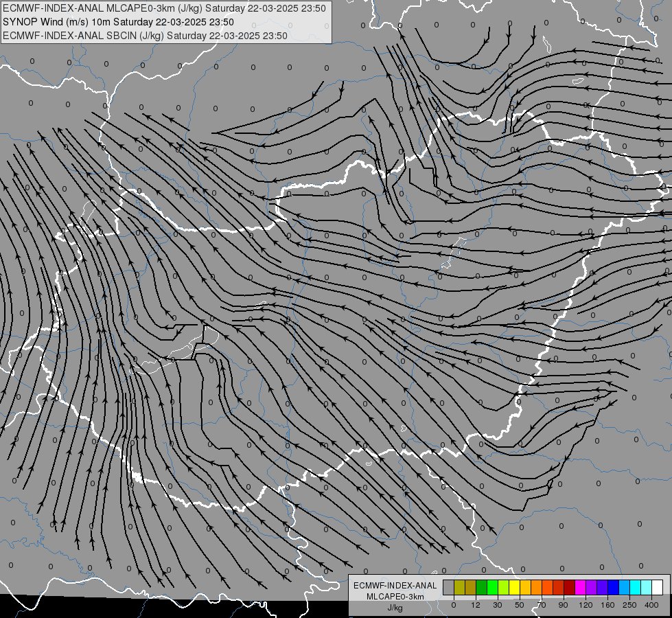
Task: Click the SBCIN title line in header
Action: coord(145,36)
